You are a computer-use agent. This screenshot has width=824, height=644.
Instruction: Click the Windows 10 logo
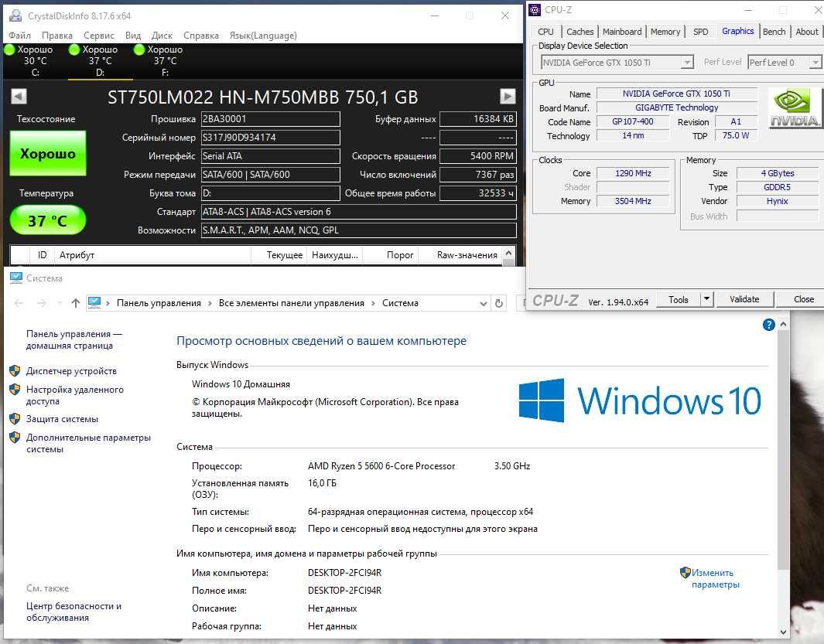pos(640,400)
